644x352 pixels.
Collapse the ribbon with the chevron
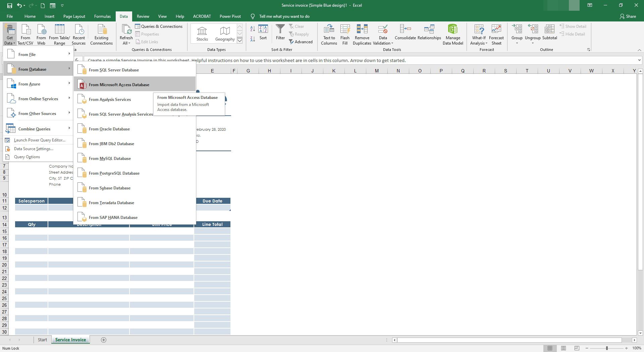tap(639, 50)
